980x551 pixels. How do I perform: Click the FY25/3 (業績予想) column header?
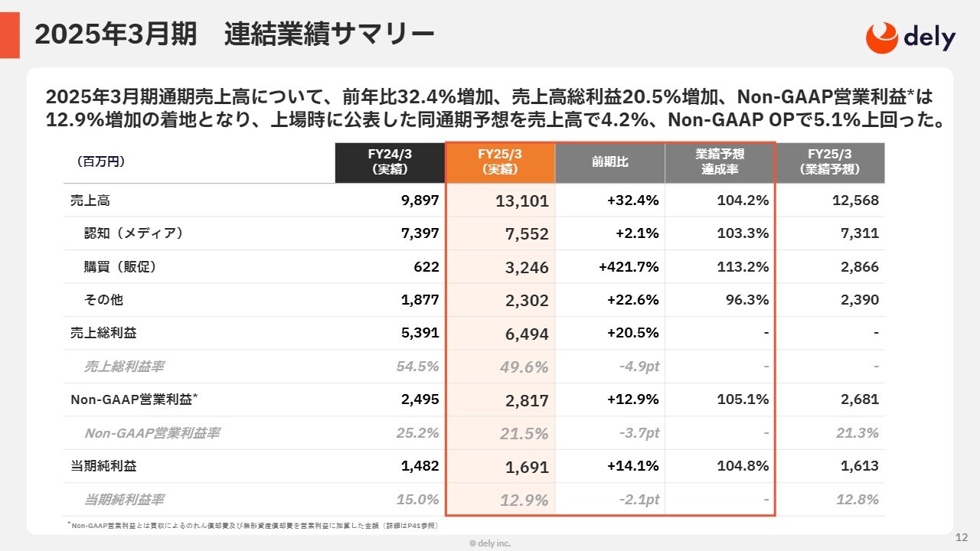(x=830, y=162)
